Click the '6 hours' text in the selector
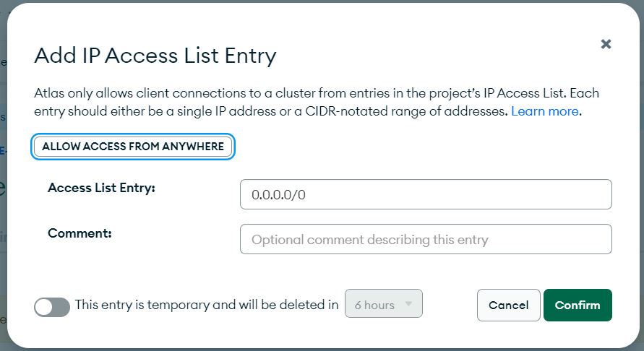Viewport: 644px width, 351px height. point(374,305)
